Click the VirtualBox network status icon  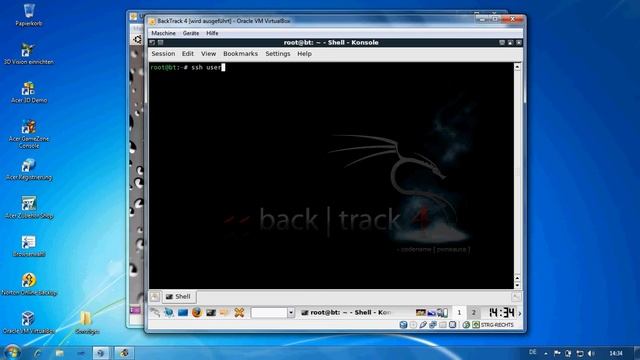coord(433,325)
